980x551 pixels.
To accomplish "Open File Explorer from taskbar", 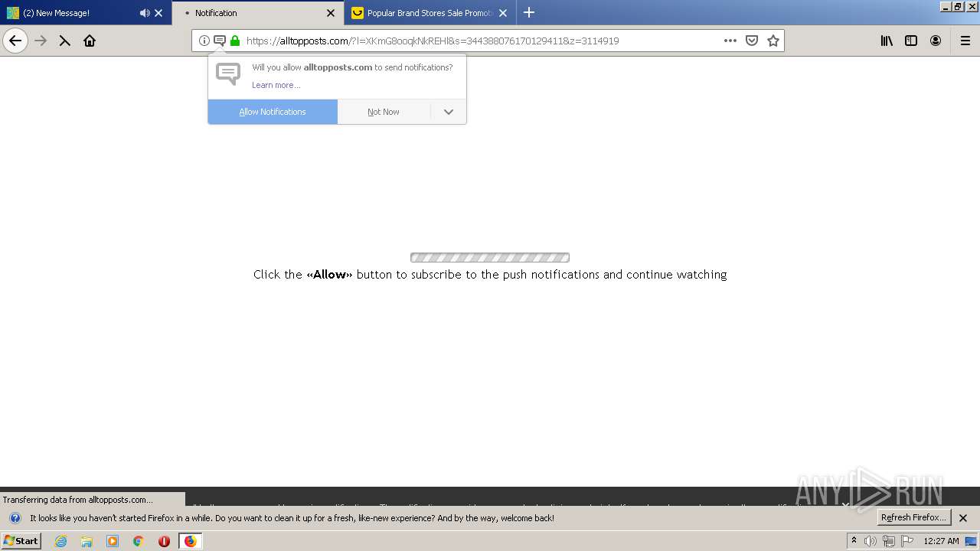I will (87, 541).
